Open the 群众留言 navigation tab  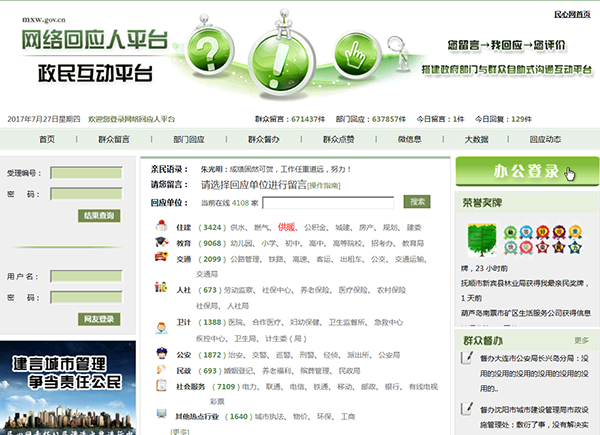(x=113, y=140)
